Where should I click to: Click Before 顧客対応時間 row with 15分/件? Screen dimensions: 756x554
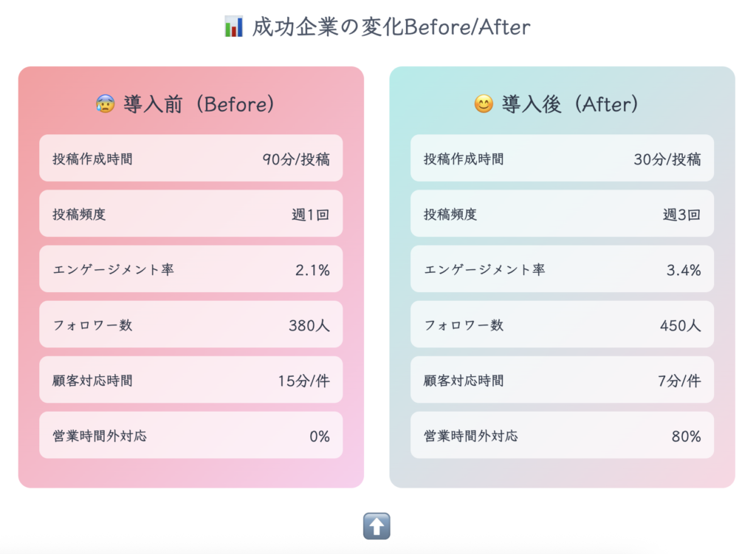coord(190,381)
